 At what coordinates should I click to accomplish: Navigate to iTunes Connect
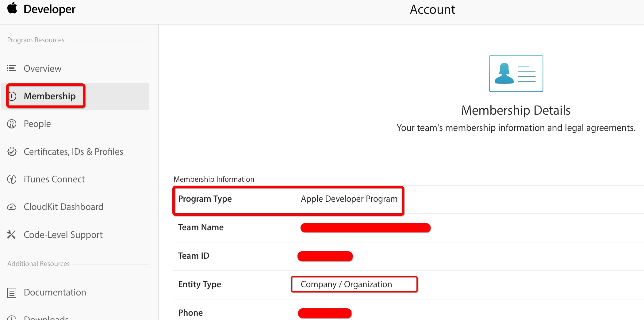click(x=54, y=179)
